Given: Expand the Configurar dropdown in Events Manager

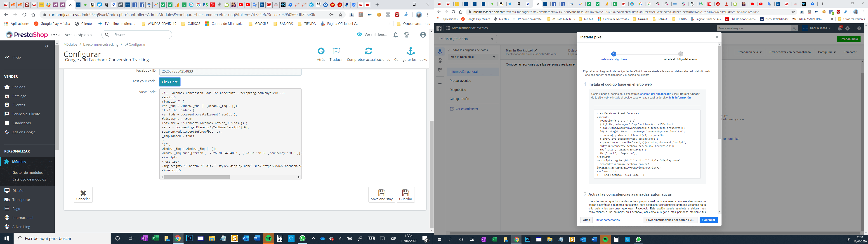Looking at the screenshot, I should pyautogui.click(x=827, y=52).
